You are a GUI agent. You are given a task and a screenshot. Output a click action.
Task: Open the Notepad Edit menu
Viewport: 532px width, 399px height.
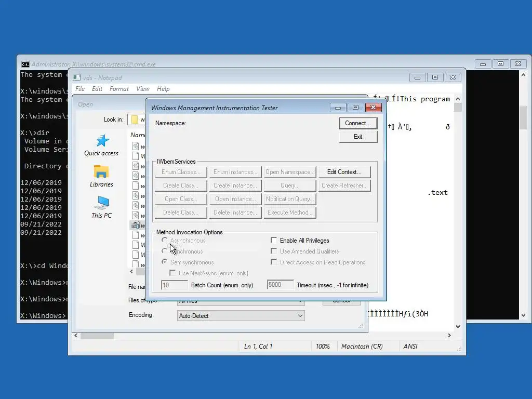97,89
